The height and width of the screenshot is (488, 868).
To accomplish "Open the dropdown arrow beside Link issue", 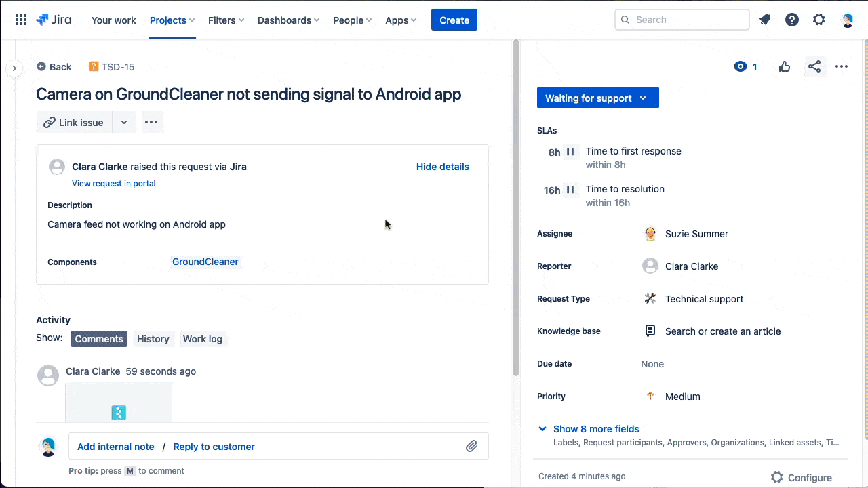I will [x=124, y=123].
